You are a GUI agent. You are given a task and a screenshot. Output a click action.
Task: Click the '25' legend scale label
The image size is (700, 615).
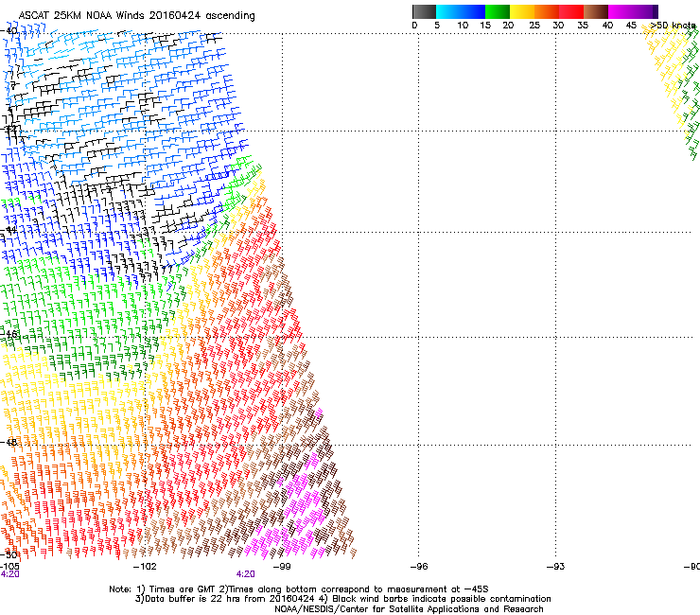pos(534,26)
